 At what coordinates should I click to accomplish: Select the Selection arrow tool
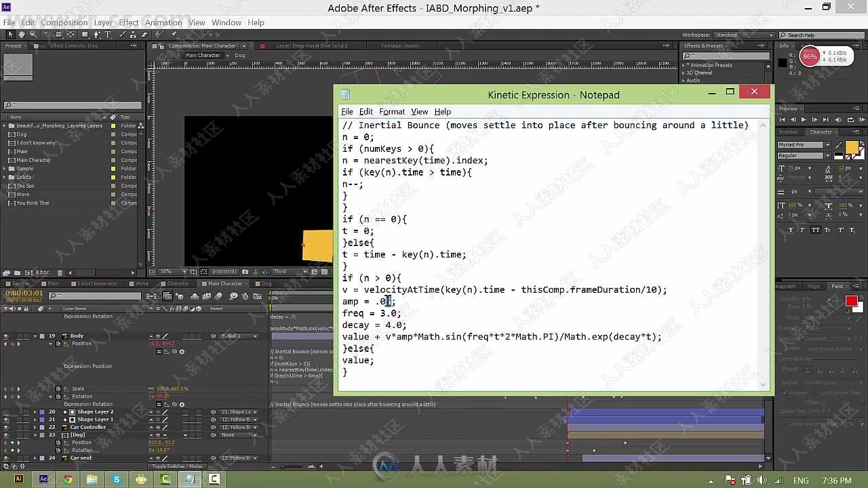click(11, 34)
